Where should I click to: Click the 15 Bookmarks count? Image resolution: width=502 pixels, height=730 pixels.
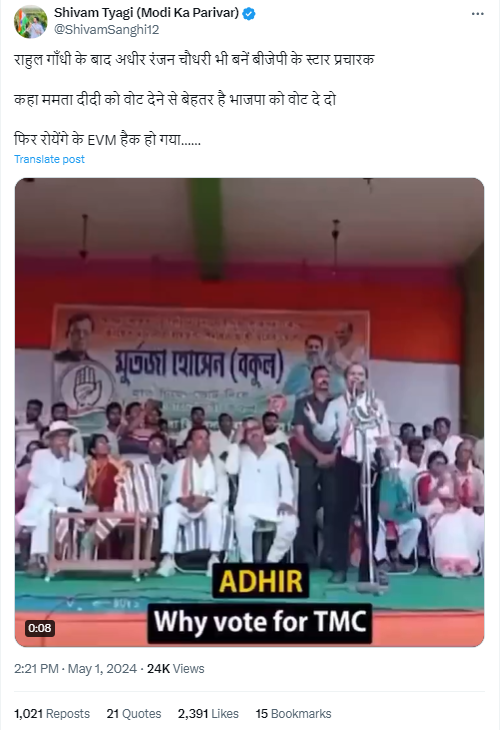click(293, 714)
